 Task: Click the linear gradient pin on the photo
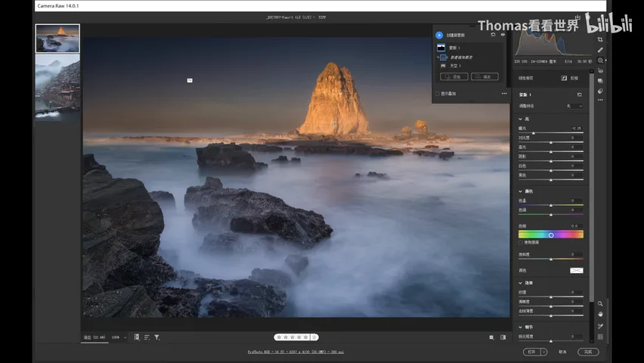coord(190,81)
